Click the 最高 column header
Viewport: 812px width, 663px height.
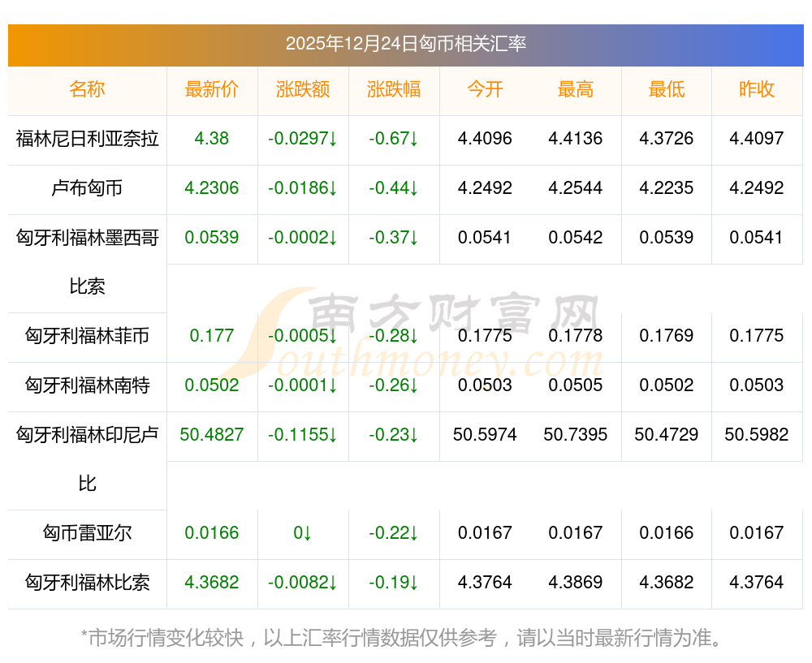[576, 89]
